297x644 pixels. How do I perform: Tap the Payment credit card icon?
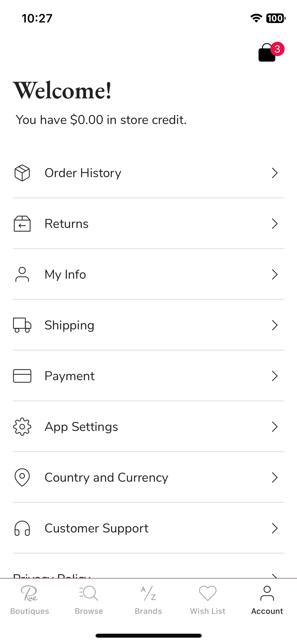(22, 376)
